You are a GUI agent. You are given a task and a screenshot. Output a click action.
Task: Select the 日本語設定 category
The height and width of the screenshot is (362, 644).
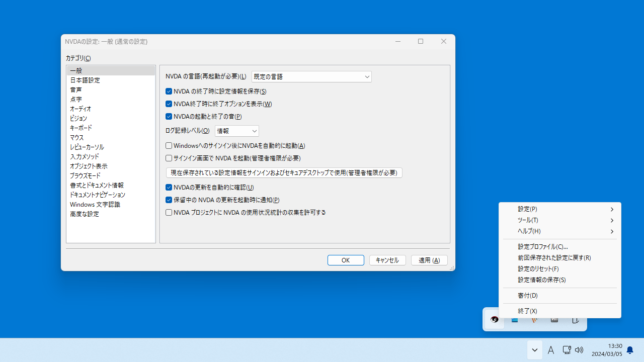tap(111, 80)
